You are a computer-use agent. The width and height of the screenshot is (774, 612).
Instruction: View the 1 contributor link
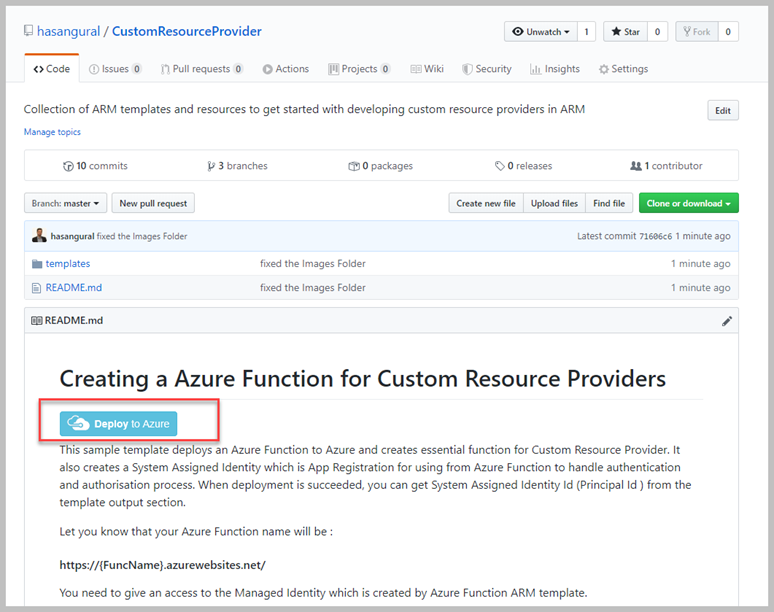tap(666, 166)
